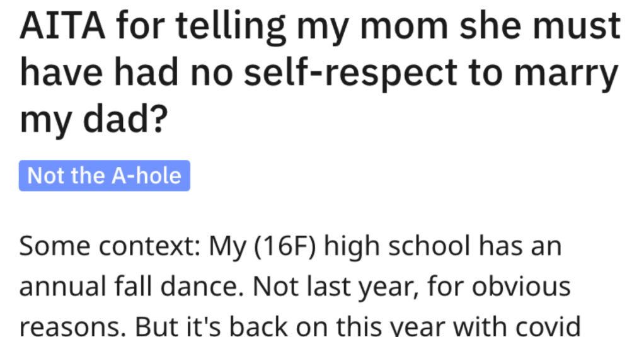The height and width of the screenshot is (337, 644).
Task: Click the word 'marry' in the title
Action: (x=564, y=75)
